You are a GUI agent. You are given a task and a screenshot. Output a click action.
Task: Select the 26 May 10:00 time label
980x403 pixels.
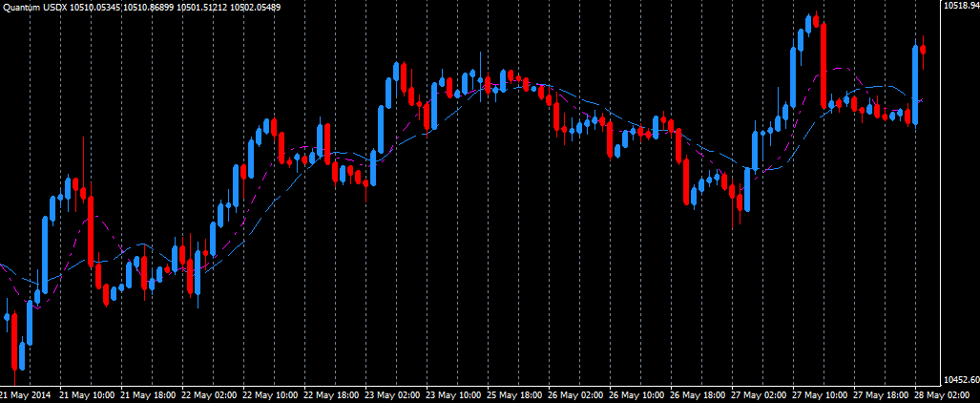click(636, 394)
